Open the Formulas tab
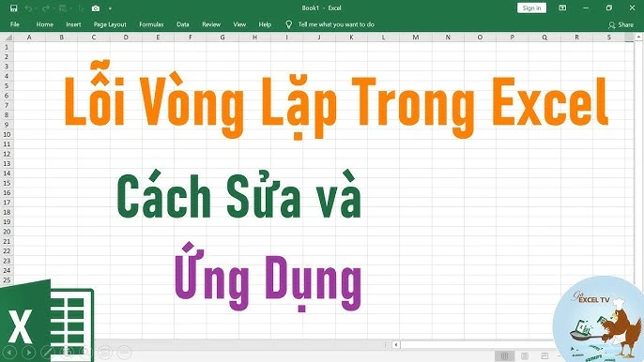Image resolution: width=644 pixels, height=362 pixels. point(151,24)
